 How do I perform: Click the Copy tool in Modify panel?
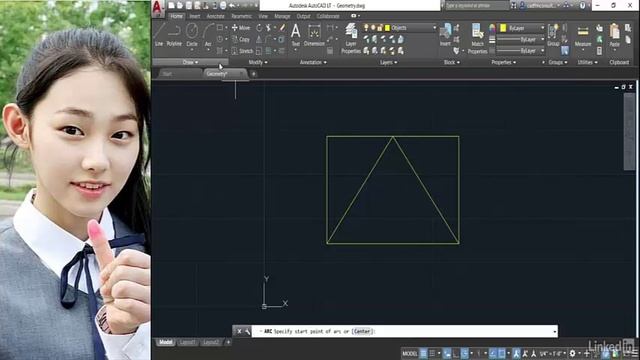pos(241,40)
